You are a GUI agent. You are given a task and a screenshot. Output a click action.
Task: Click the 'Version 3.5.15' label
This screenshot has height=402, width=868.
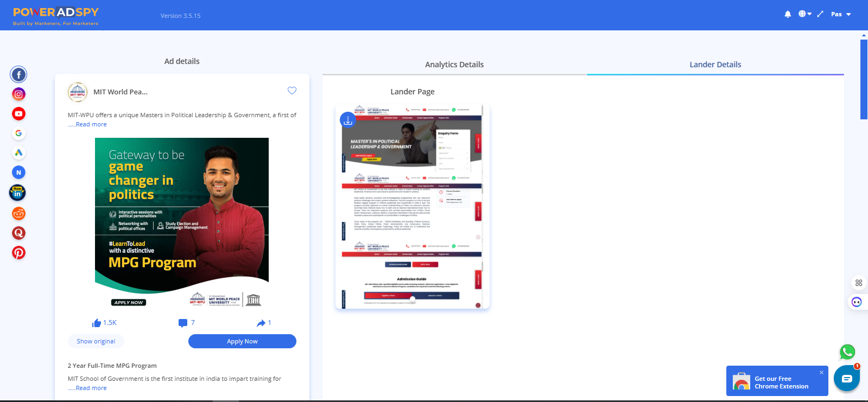[180, 16]
